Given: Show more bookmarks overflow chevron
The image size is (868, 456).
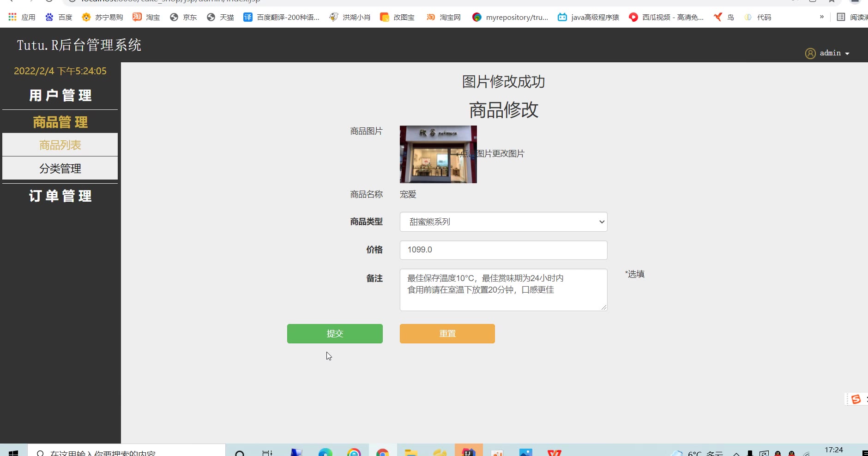Looking at the screenshot, I should point(822,17).
